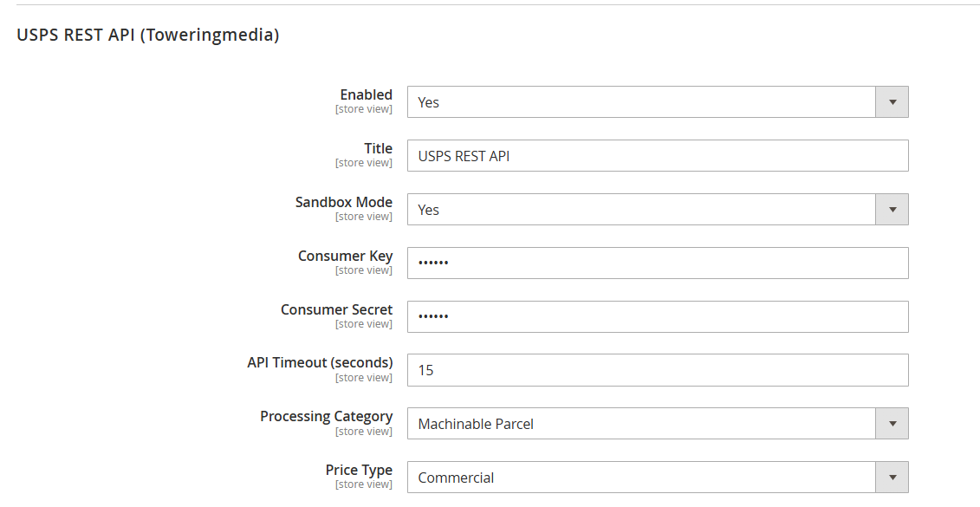This screenshot has height=507, width=980.
Task: Click the Consumer Key password field
Action: coord(659,263)
